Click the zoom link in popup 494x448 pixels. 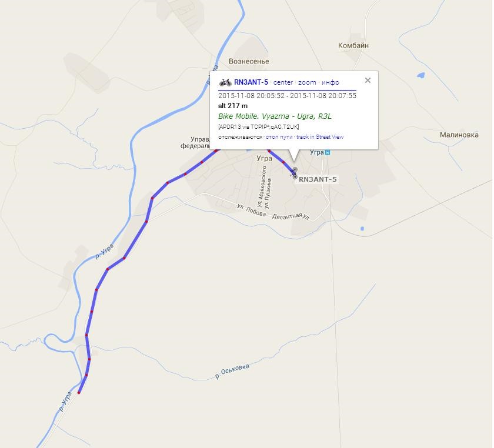(307, 82)
